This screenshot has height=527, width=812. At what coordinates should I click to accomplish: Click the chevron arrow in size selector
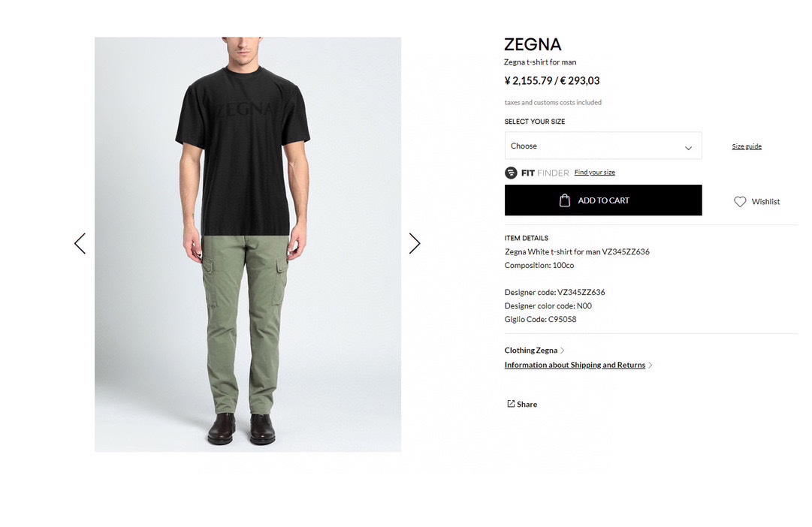(x=688, y=148)
